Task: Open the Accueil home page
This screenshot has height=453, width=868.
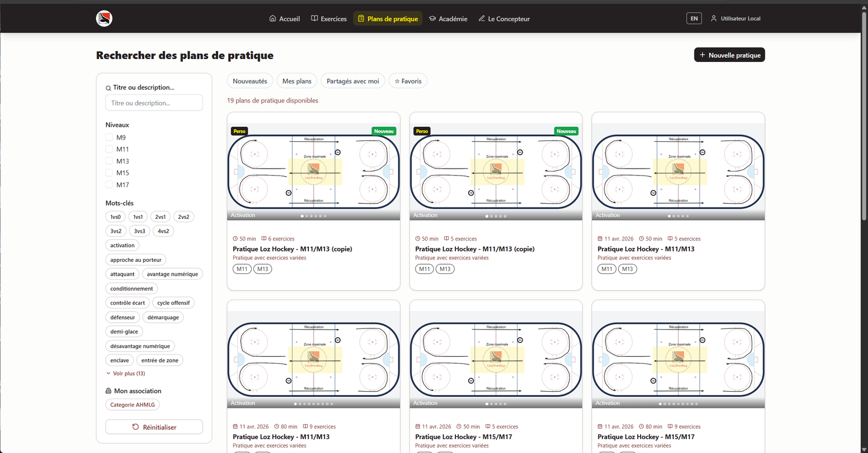Action: [x=285, y=19]
